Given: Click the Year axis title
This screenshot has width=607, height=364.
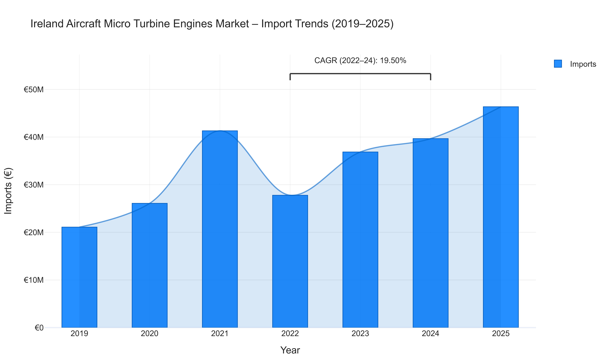Looking at the screenshot, I should 290,350.
